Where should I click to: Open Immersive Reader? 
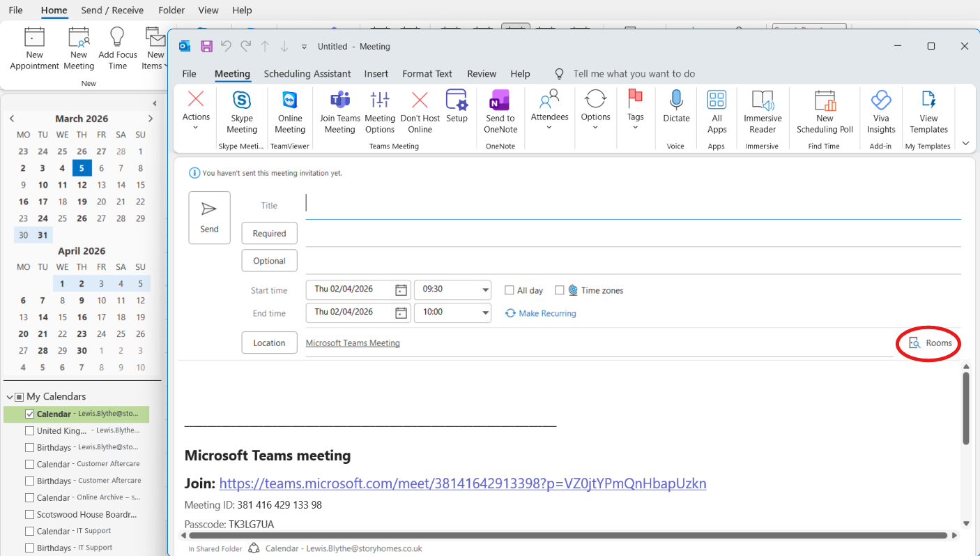pyautogui.click(x=763, y=112)
